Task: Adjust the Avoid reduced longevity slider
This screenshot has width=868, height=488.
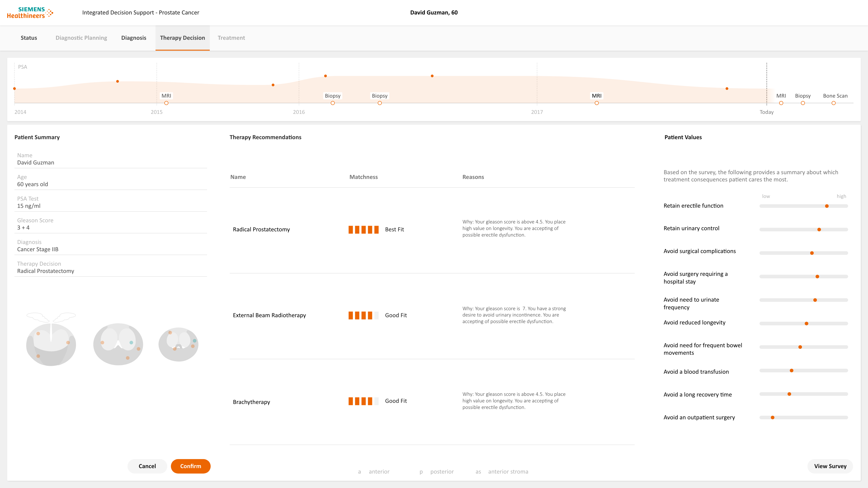Action: tap(806, 324)
